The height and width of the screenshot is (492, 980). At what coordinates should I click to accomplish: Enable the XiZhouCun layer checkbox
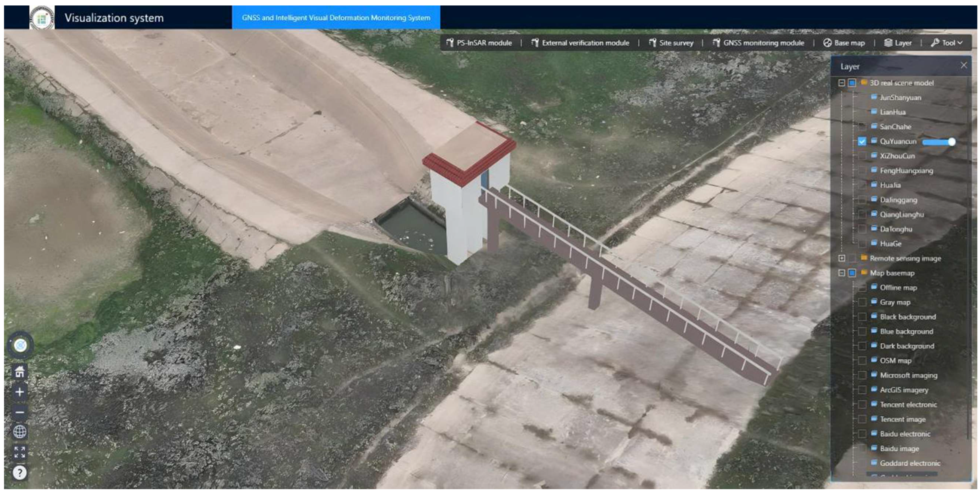pos(862,156)
